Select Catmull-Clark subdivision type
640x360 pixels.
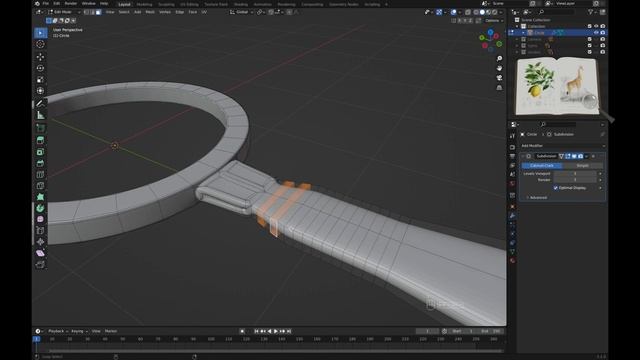[542, 166]
